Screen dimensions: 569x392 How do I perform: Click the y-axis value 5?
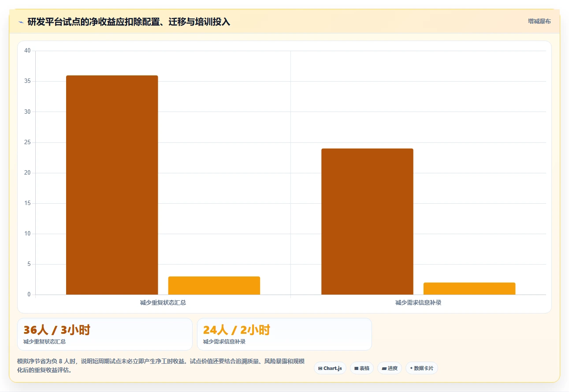click(x=29, y=264)
